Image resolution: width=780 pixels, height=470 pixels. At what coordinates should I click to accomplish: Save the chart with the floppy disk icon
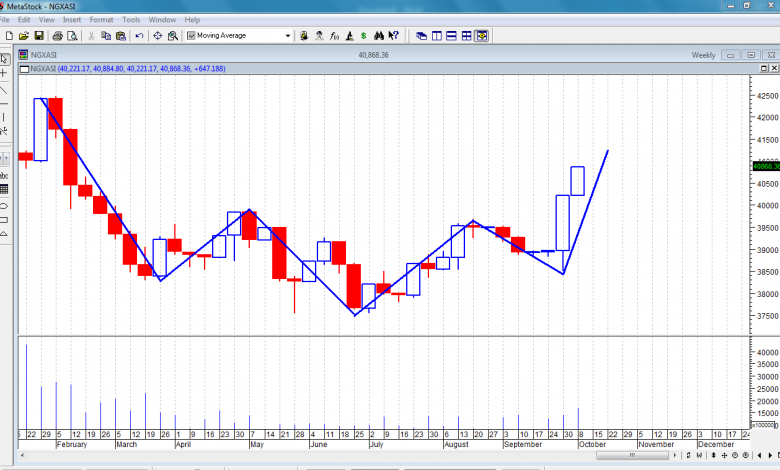click(39, 36)
